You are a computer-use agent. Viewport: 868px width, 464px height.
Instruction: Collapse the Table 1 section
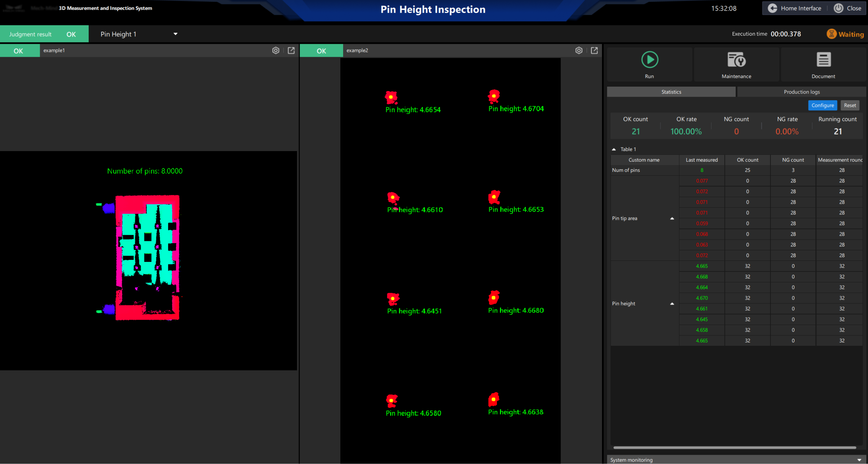click(614, 149)
